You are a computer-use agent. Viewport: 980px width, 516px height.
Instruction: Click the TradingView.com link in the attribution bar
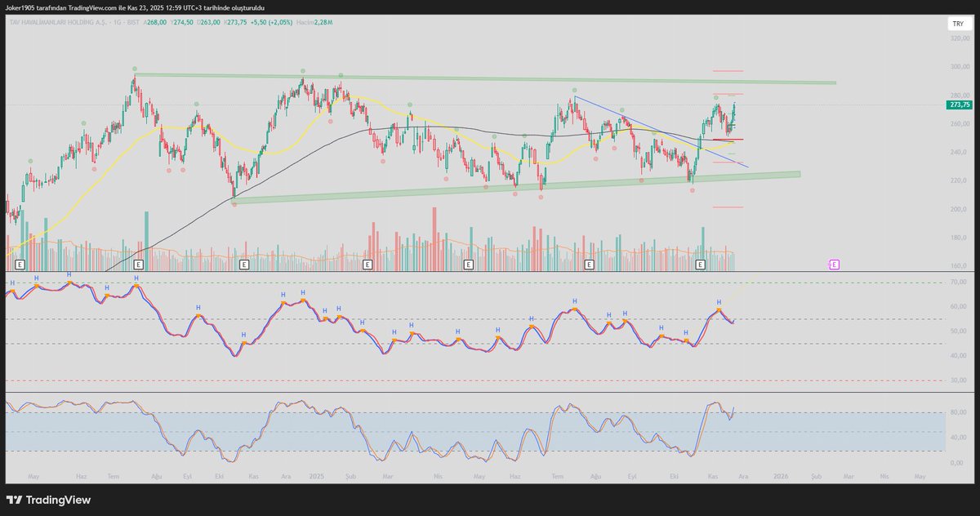tap(88, 8)
